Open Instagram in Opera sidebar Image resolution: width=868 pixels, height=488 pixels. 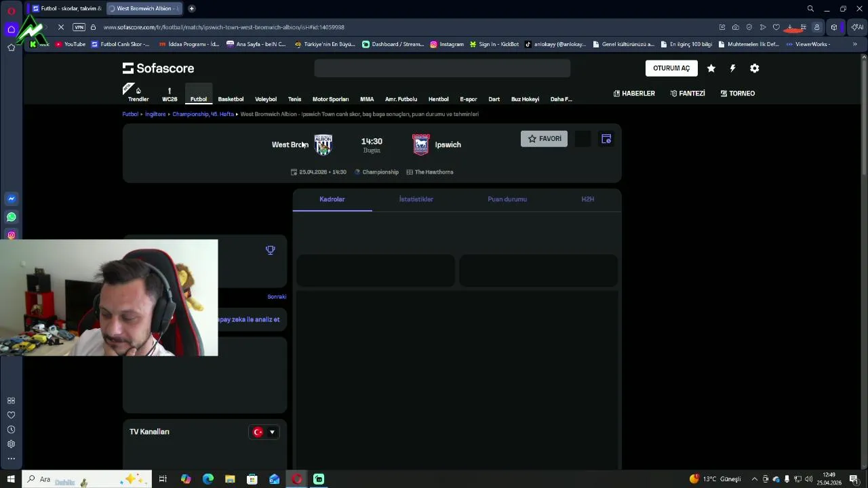click(11, 235)
